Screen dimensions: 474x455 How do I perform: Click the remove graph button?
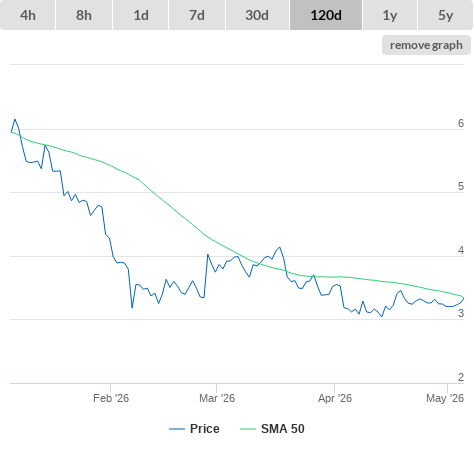point(426,45)
